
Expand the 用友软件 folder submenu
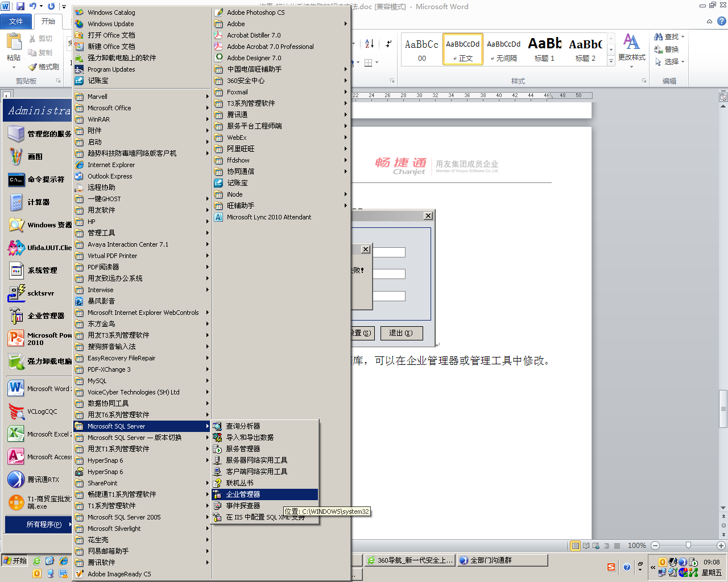tap(142, 210)
